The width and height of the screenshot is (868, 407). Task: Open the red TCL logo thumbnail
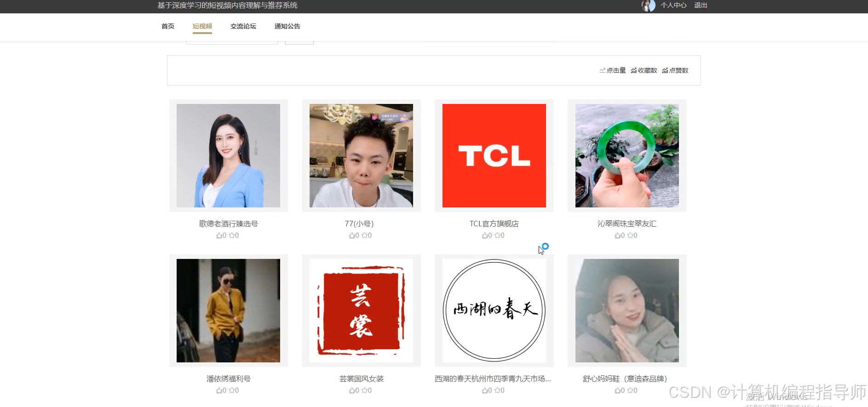(494, 155)
